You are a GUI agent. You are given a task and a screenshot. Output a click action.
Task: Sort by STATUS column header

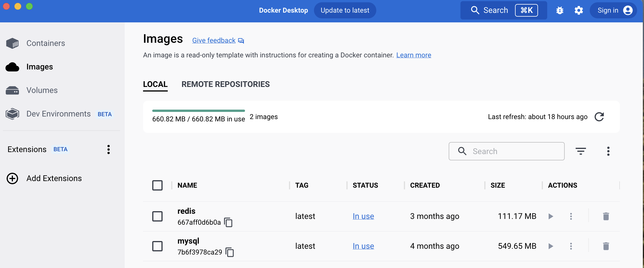[x=365, y=185]
